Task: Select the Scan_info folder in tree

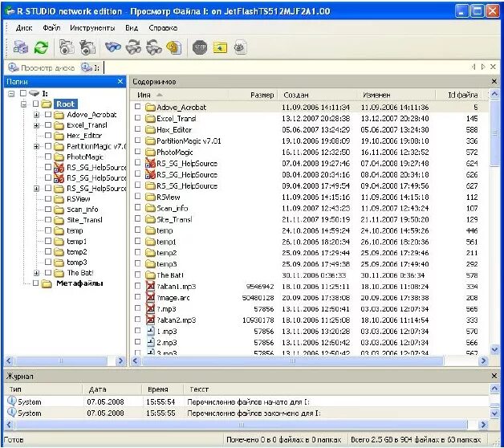Action: 83,210
